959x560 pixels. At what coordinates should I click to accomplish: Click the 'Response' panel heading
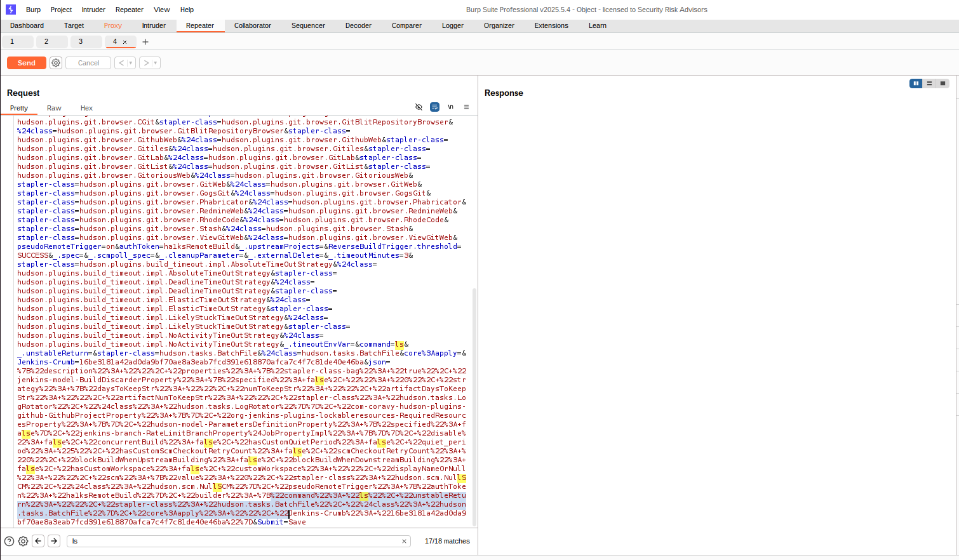coord(504,93)
